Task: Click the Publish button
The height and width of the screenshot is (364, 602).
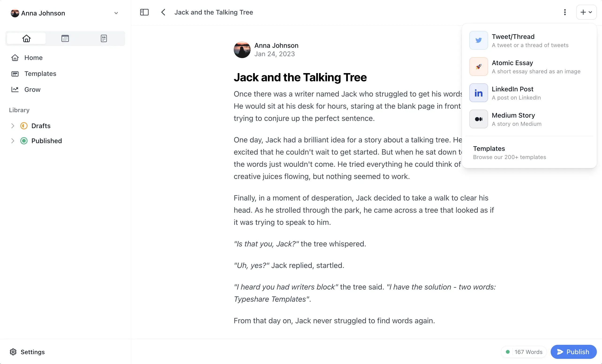Action: (573, 352)
